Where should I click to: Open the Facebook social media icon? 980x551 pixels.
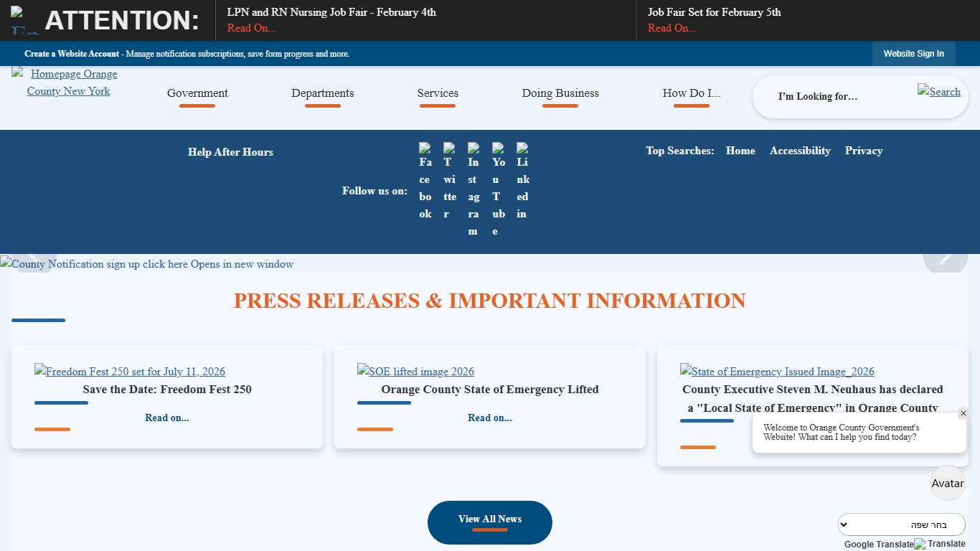[x=425, y=181]
